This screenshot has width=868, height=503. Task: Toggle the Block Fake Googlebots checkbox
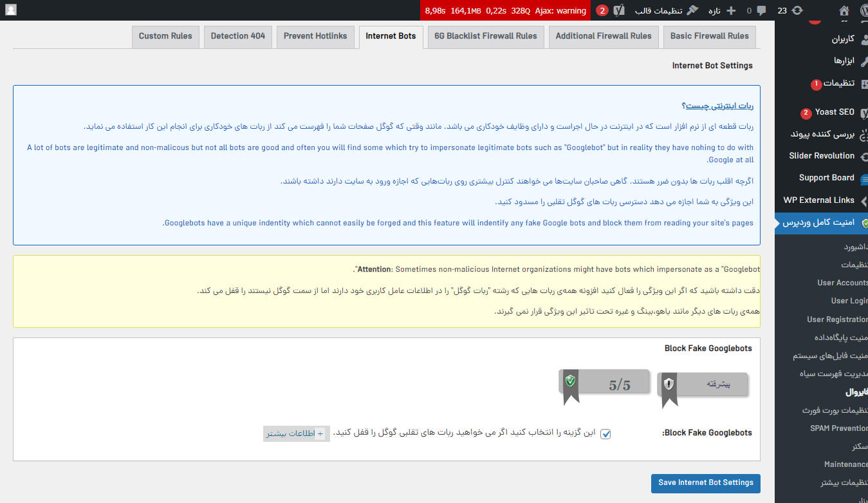605,433
